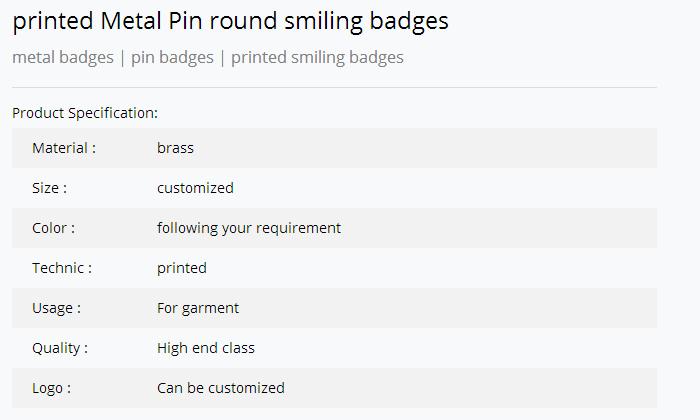This screenshot has height=420, width=700.
Task: Select the "following your requirement" text
Action: pos(249,228)
